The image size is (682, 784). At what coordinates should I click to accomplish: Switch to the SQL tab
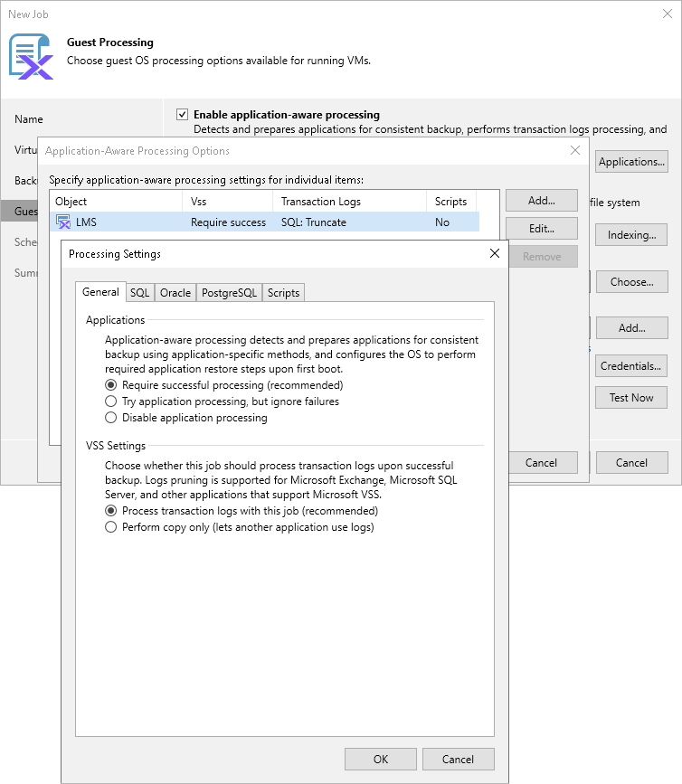140,293
